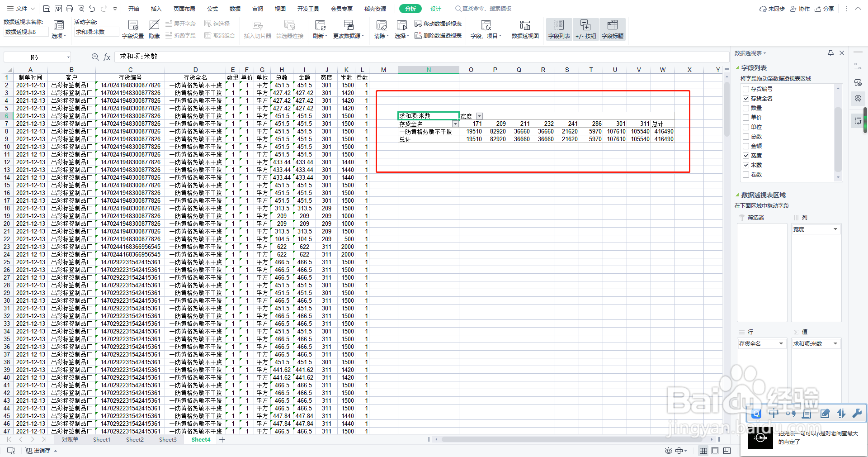The height and width of the screenshot is (457, 868).
Task: Open the 公式 ribbon tab
Action: point(212,9)
